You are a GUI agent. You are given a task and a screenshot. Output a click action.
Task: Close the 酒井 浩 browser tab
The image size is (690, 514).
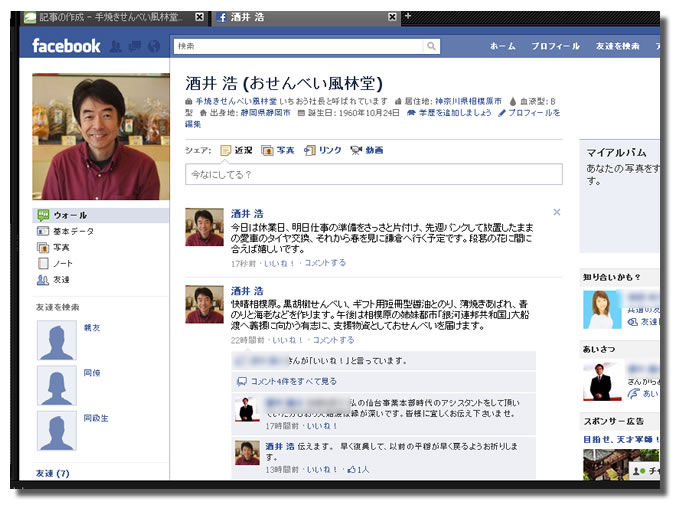tap(392, 17)
